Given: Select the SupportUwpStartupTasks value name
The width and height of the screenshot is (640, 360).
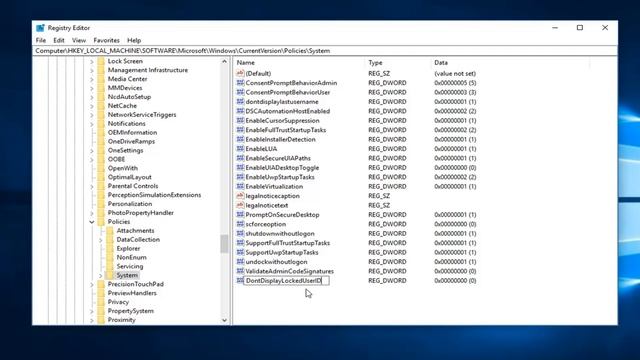Looking at the screenshot, I should (282, 252).
